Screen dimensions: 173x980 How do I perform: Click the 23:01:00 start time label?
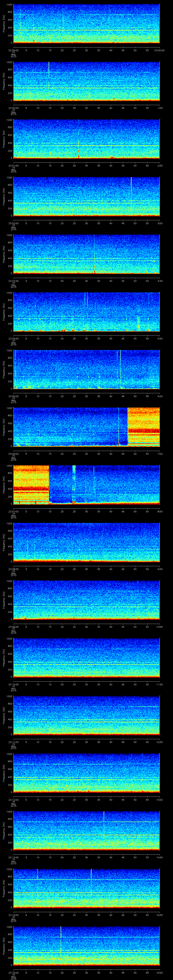point(13,165)
